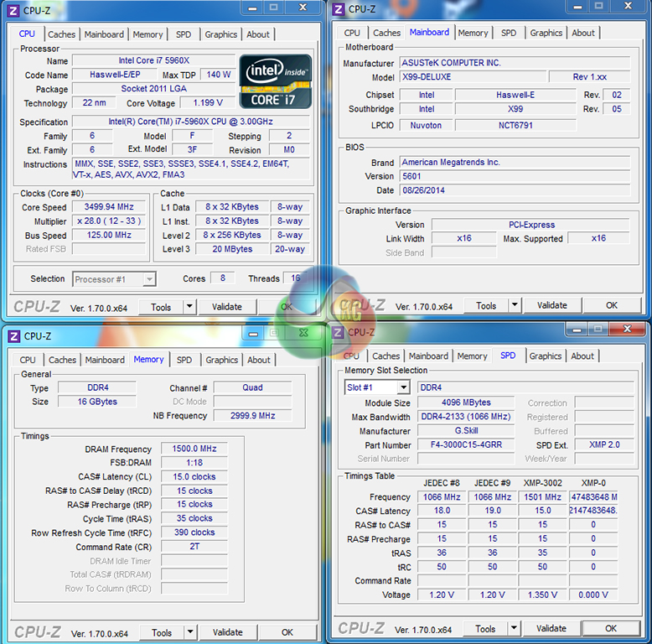
Task: Click the CPU-Z title icon of the Memory window
Action: 13,336
